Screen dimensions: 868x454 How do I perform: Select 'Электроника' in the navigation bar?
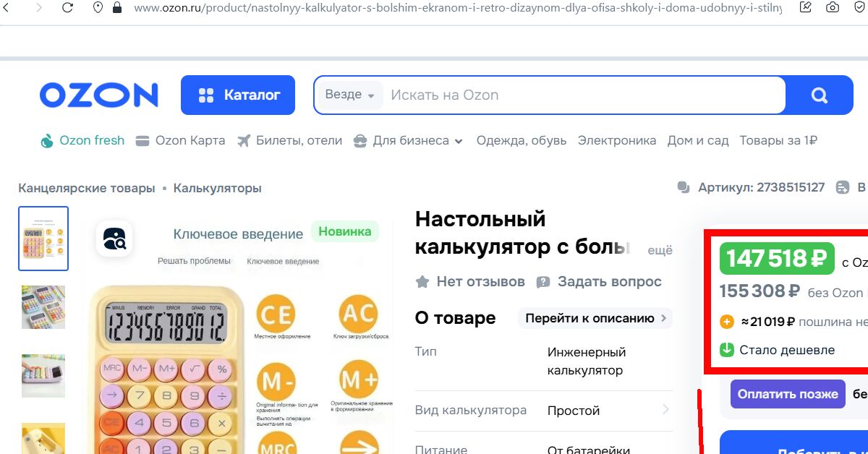tap(618, 140)
